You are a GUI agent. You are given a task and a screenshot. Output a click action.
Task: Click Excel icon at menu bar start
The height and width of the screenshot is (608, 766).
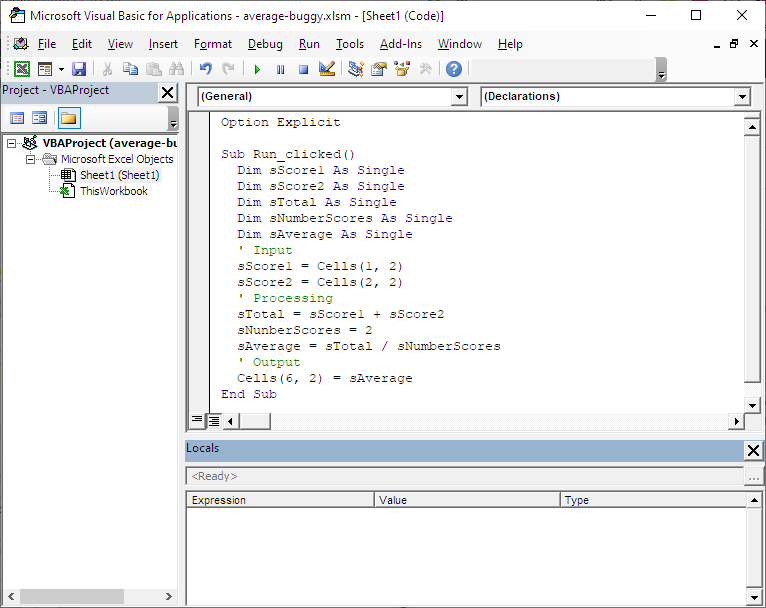coord(21,44)
